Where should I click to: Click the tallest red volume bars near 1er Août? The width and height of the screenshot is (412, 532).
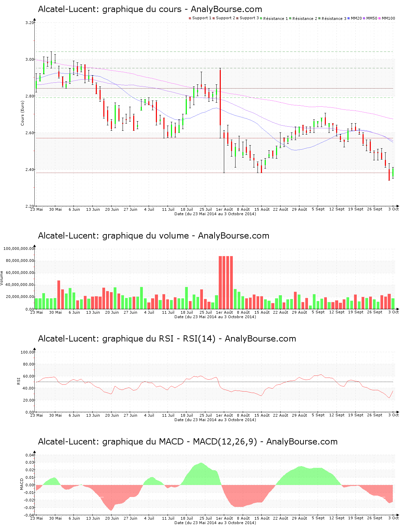point(226,282)
